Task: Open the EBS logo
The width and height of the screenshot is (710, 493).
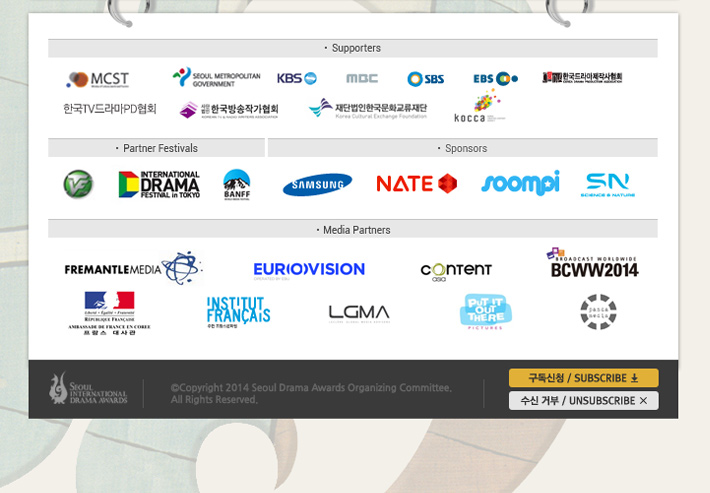Action: 495,79
